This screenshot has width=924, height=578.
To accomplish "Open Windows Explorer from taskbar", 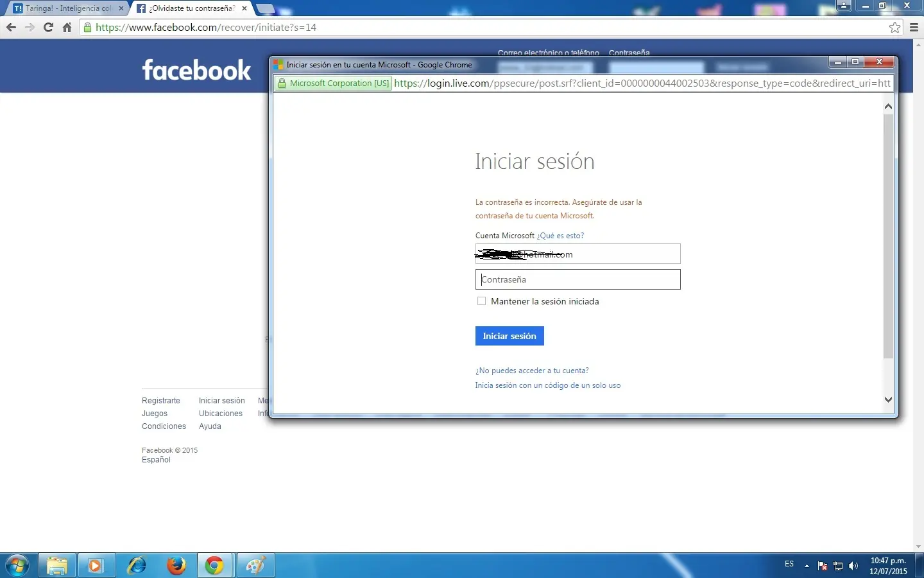I will click(57, 566).
